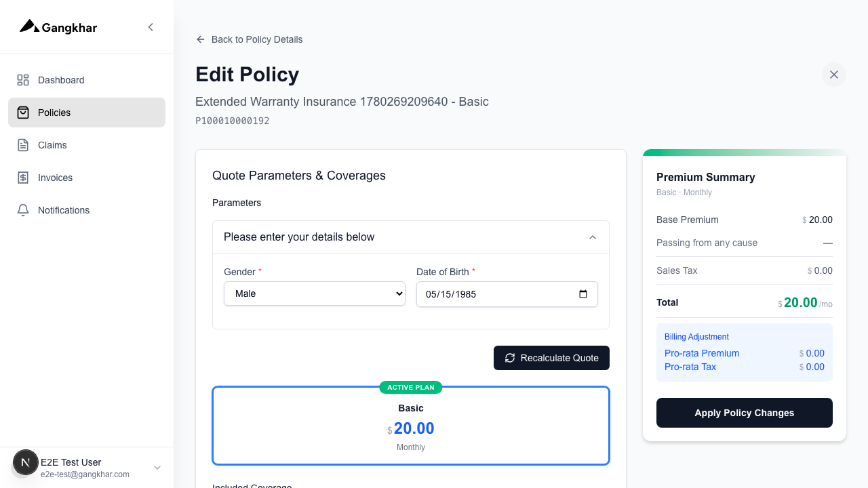The image size is (868, 488).
Task: Click the Recalculate Quote button
Action: point(551,358)
